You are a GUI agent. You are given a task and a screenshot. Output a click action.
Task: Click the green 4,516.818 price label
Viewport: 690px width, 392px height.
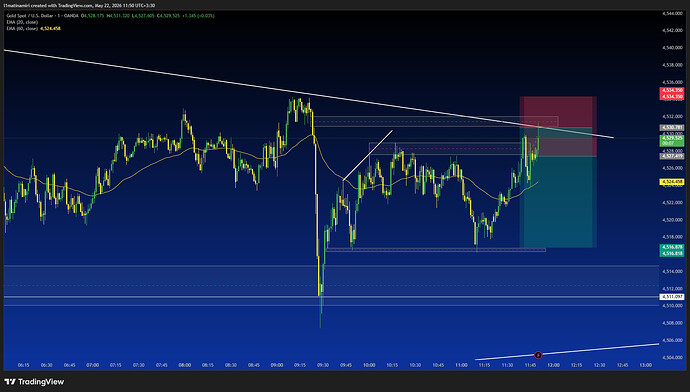point(672,253)
